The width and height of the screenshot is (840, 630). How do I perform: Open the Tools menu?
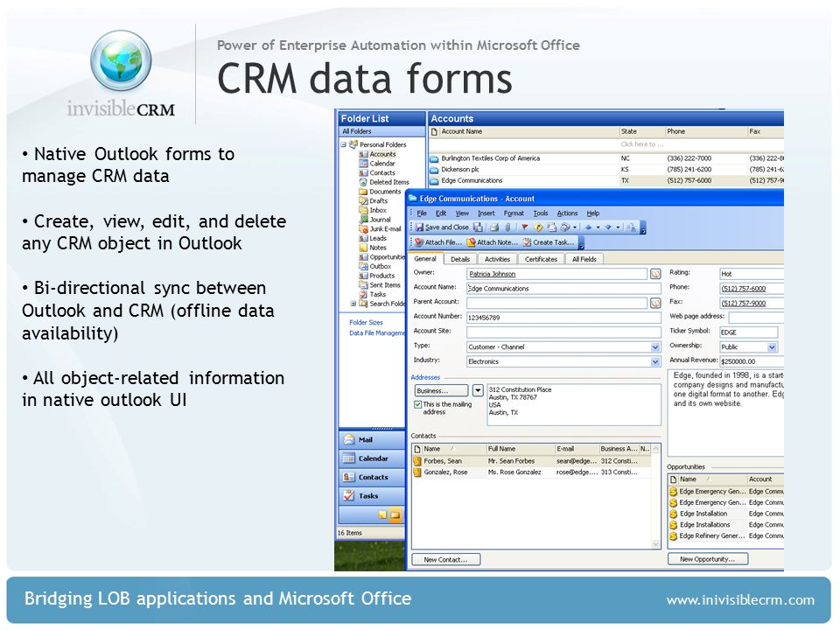pyautogui.click(x=541, y=213)
